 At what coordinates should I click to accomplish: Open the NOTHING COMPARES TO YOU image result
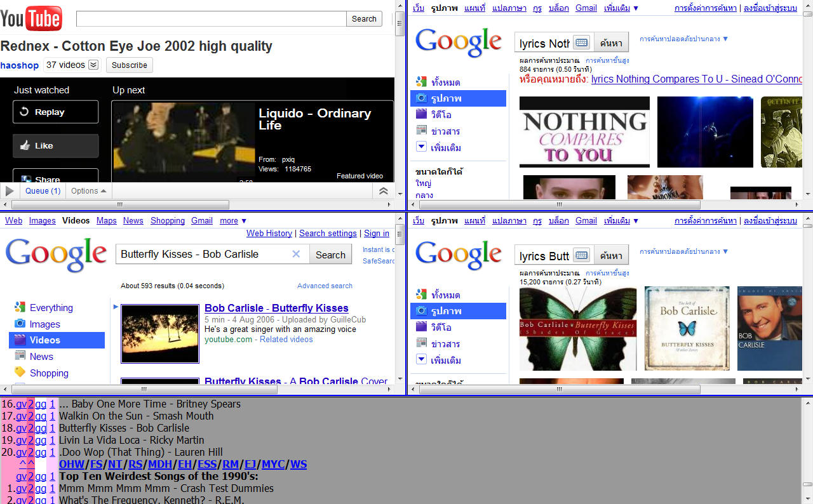pos(584,132)
